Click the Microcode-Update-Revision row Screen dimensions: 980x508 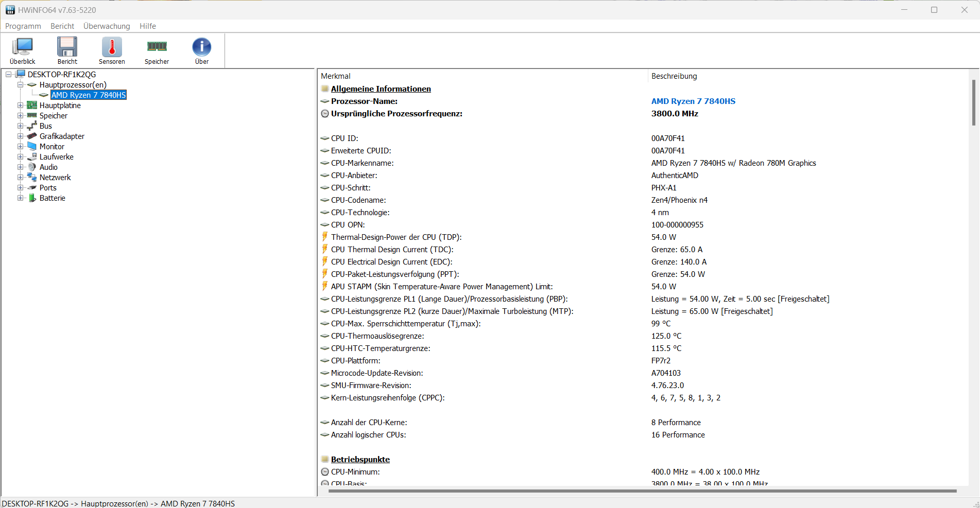[643, 373]
